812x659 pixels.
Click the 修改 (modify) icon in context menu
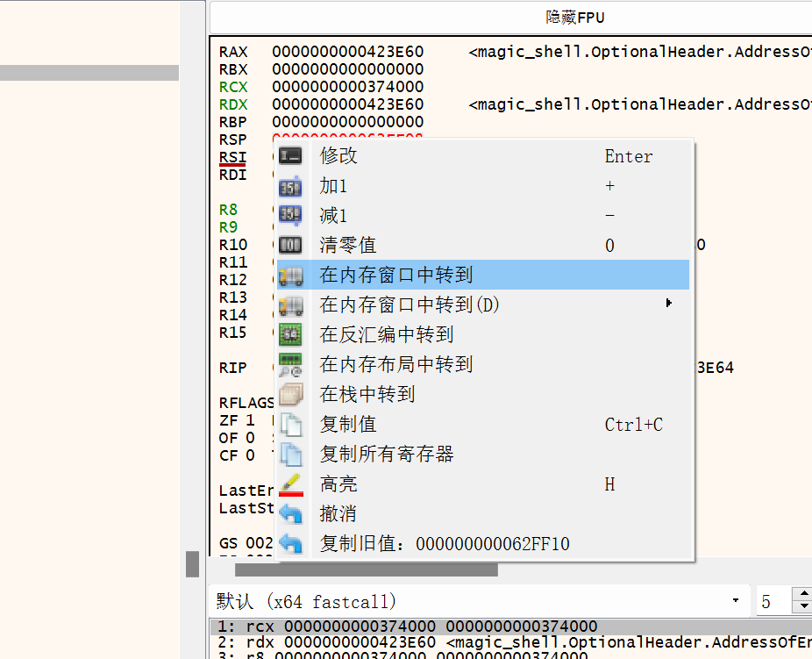point(290,156)
